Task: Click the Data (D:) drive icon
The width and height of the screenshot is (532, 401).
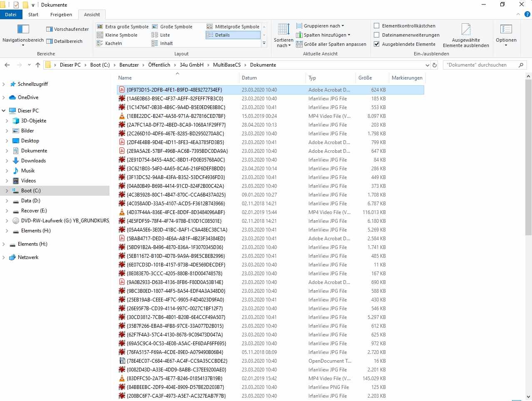Action: [x=16, y=201]
